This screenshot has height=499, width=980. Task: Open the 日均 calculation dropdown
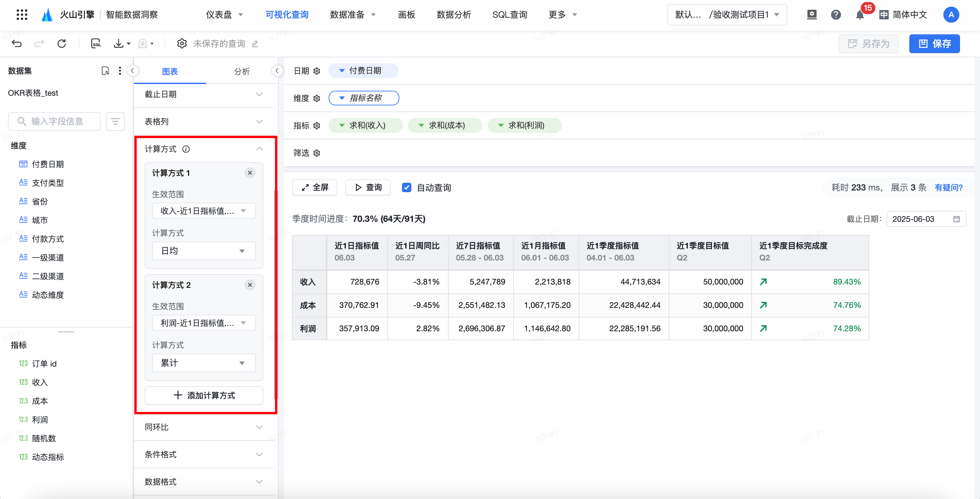pyautogui.click(x=204, y=251)
